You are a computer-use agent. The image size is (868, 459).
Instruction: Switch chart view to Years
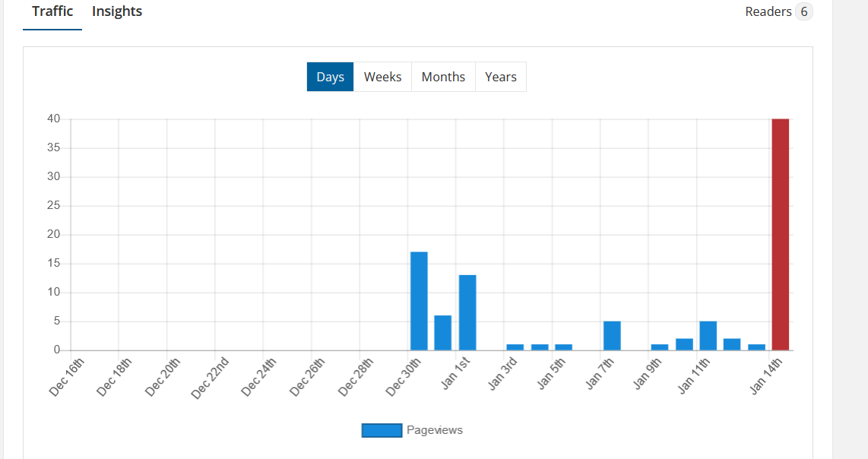tap(500, 77)
